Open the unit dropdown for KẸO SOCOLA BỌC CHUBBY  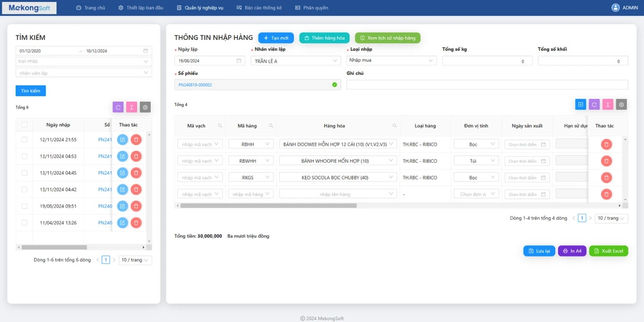pos(476,178)
